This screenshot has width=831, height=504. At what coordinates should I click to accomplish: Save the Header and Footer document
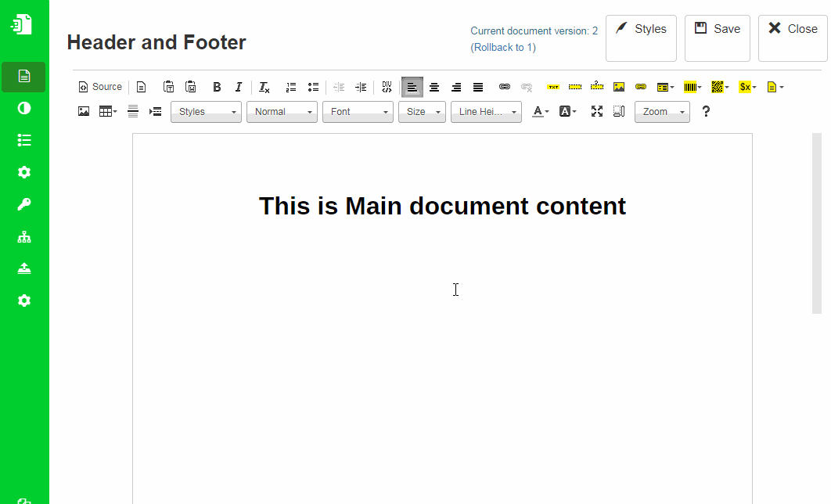pyautogui.click(x=717, y=38)
